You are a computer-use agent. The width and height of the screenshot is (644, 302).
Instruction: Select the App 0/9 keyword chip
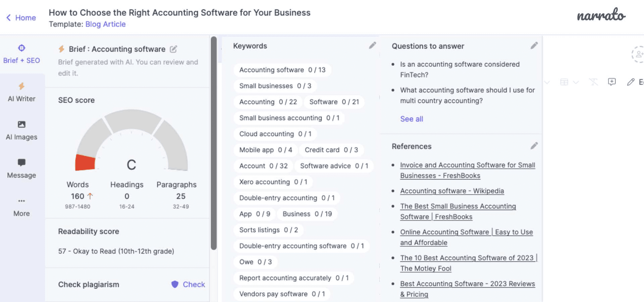[255, 214]
